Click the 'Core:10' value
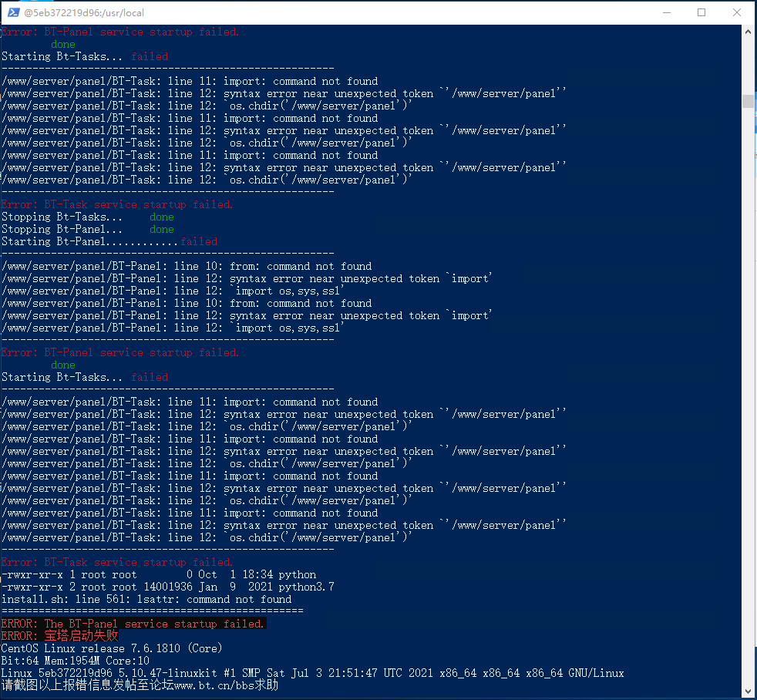Viewport: 757px width, 700px height. 127,661
